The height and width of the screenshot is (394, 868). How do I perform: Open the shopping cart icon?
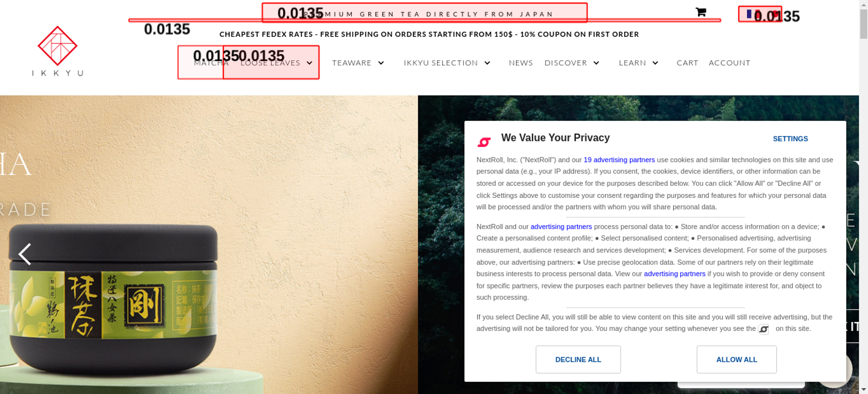700,12
